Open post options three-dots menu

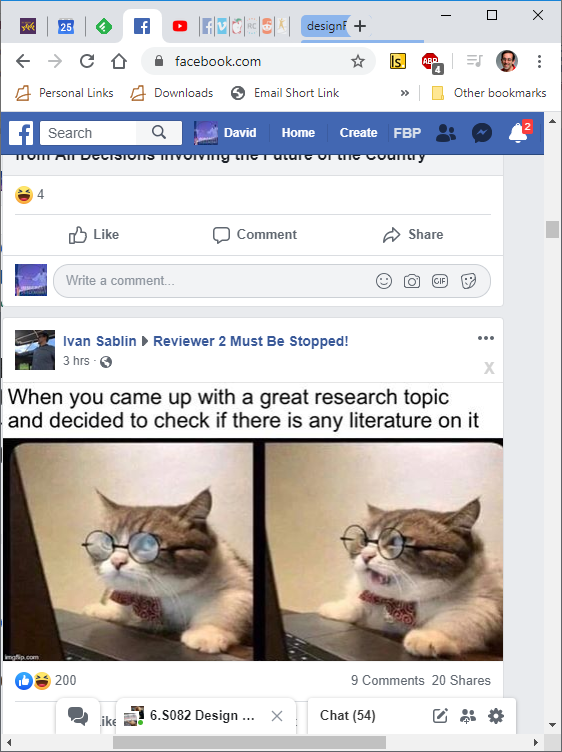click(486, 338)
